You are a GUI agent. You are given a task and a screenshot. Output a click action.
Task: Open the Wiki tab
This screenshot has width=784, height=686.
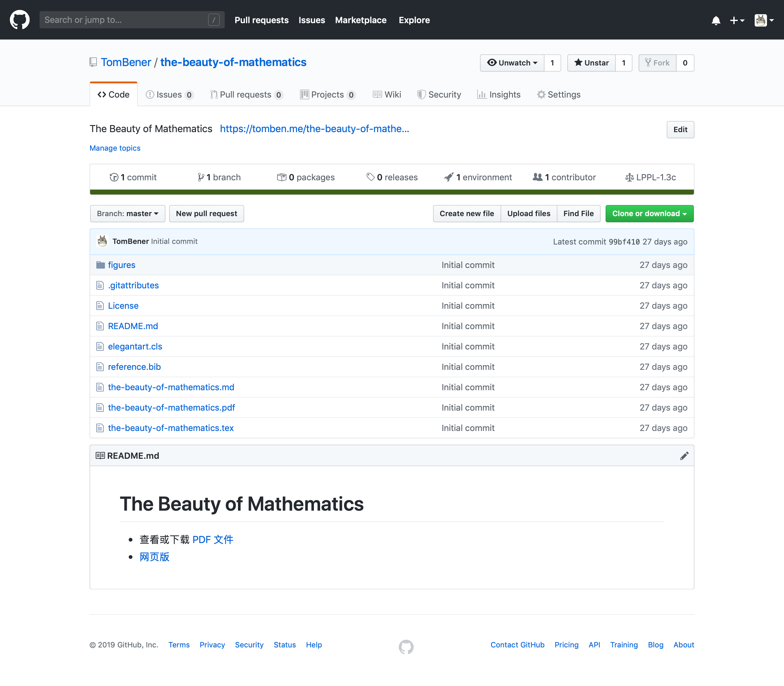(x=387, y=94)
